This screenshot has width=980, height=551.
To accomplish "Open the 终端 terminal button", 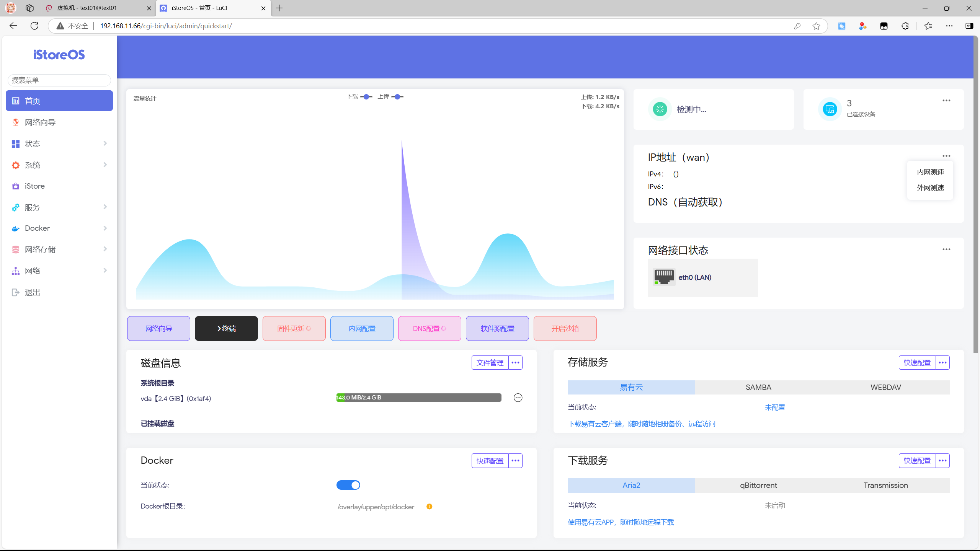I will pos(226,328).
